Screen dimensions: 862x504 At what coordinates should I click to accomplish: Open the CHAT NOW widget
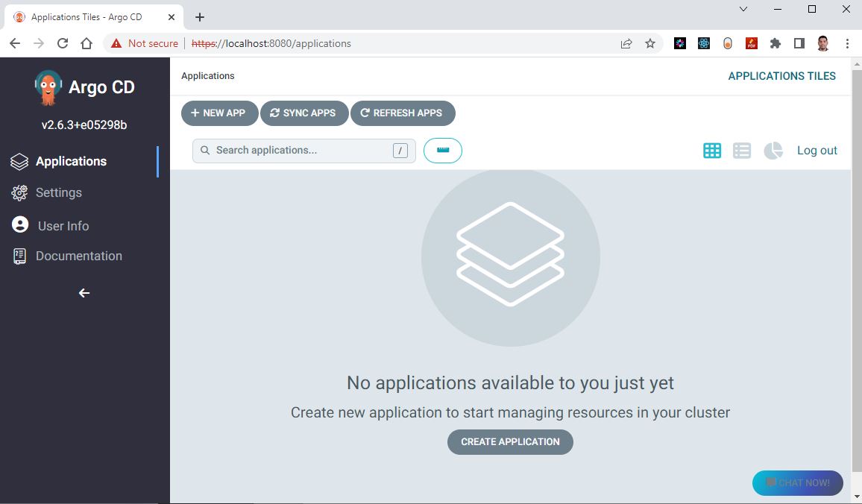pos(797,483)
